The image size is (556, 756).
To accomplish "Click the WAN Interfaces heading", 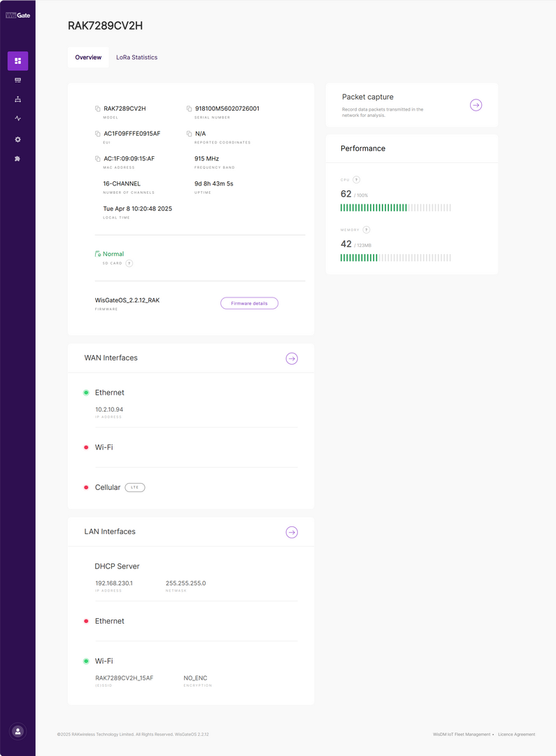I will pos(111,358).
